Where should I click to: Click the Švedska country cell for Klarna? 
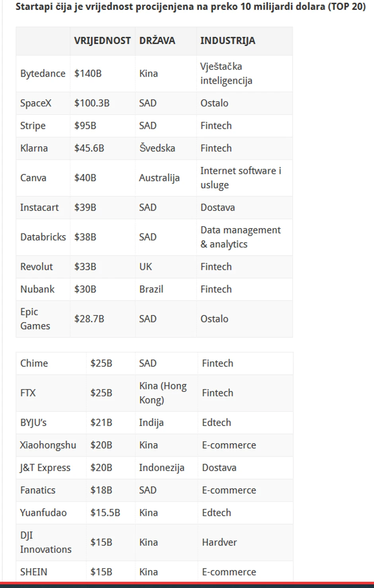pos(157,148)
